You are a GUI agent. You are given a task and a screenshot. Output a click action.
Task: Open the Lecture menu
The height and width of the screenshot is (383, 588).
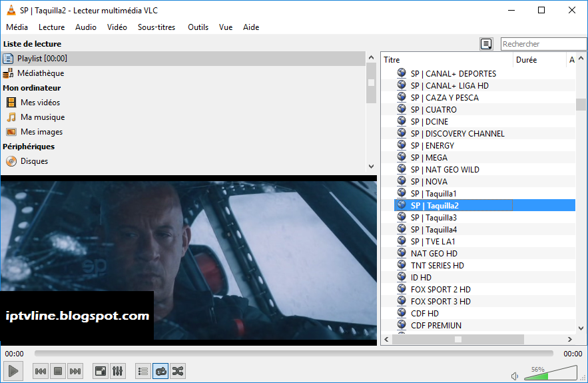(51, 27)
